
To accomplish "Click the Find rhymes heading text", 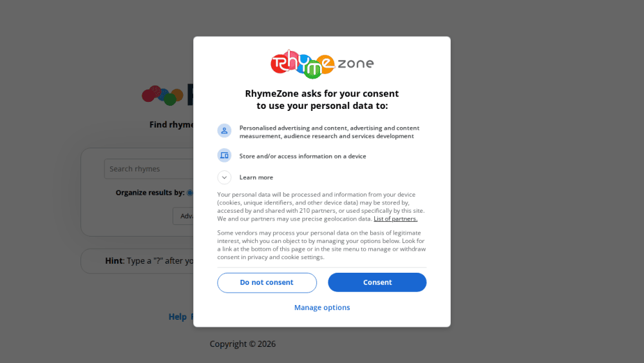I will 171,124.
